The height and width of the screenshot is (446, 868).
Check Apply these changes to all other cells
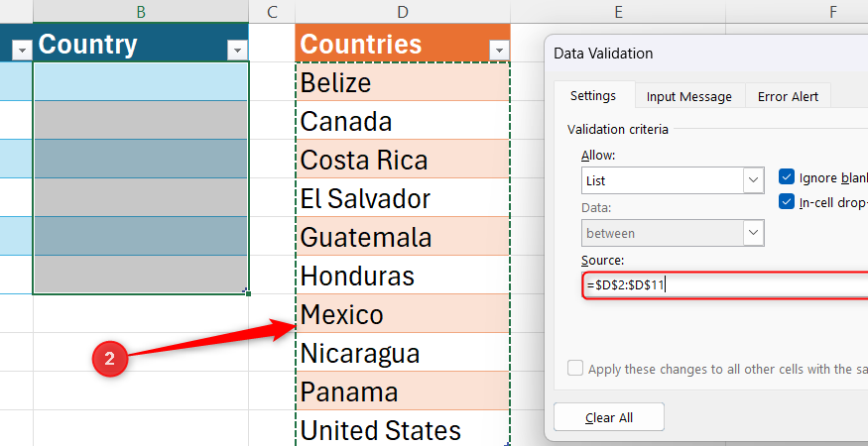coord(575,369)
